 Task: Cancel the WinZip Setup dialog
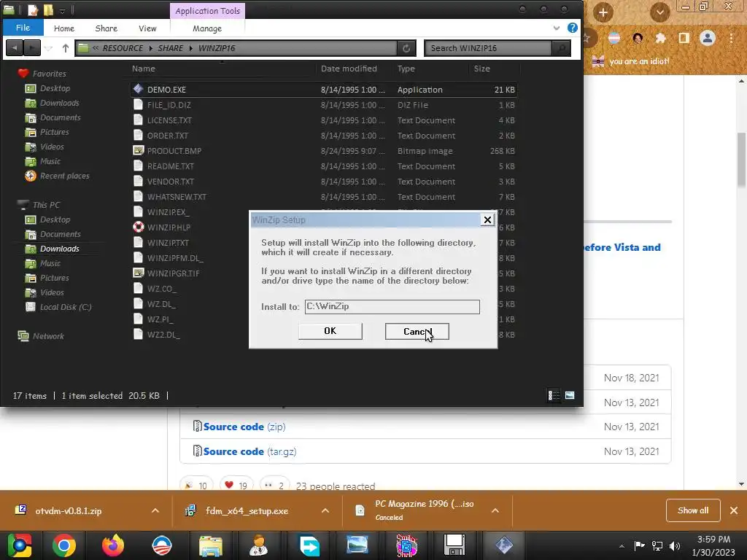pos(417,332)
